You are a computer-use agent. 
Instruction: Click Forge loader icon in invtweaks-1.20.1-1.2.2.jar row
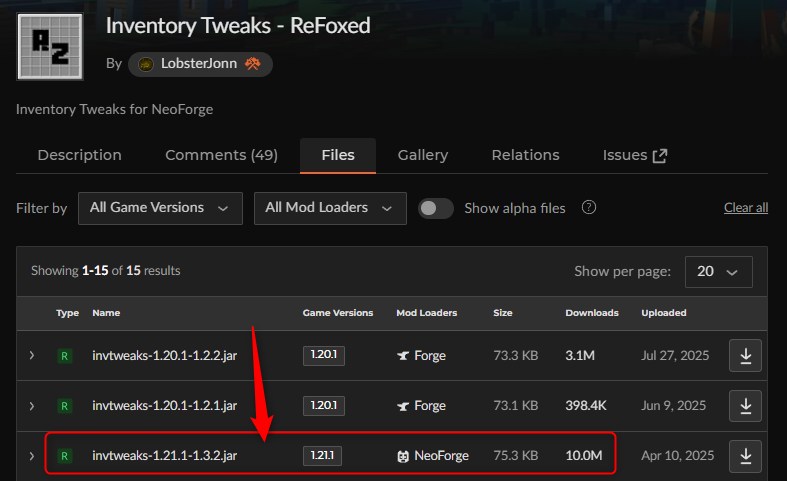coord(403,356)
